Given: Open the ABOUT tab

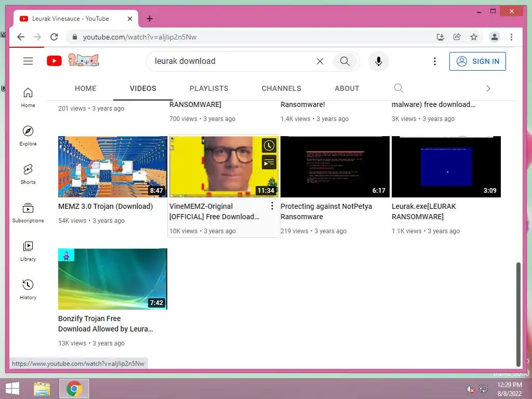Looking at the screenshot, I should click(347, 88).
